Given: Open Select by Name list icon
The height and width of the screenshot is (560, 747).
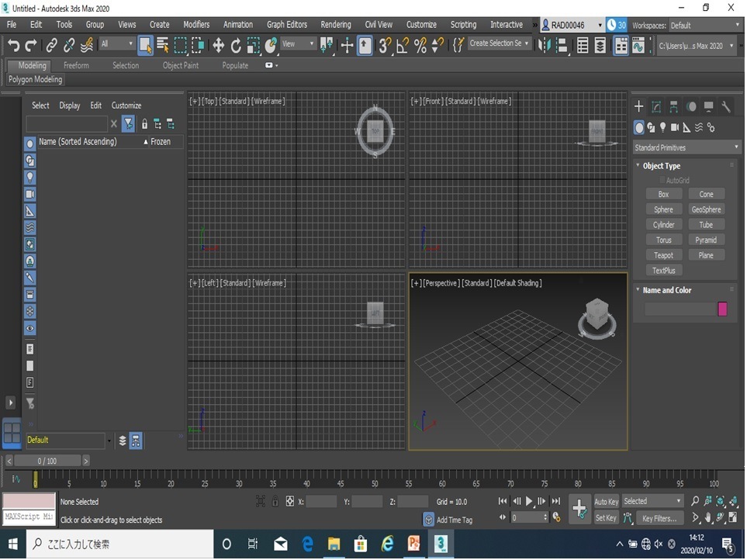Looking at the screenshot, I should tap(162, 46).
